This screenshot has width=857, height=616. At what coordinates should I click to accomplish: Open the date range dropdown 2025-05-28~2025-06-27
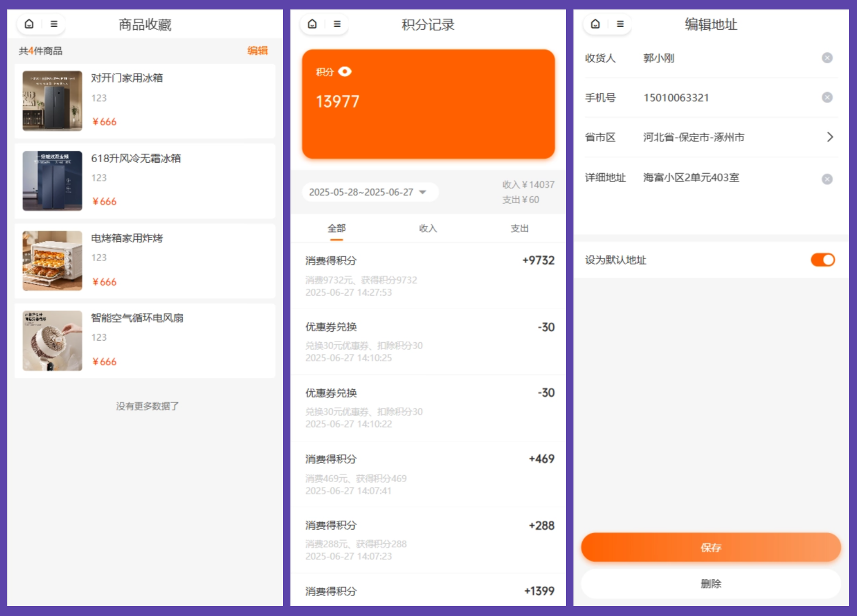tap(369, 192)
